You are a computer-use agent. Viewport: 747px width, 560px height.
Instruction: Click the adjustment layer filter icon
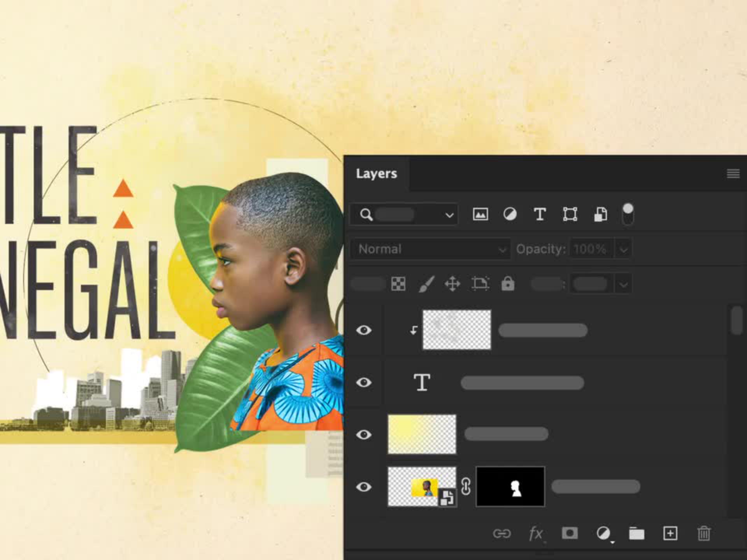pyautogui.click(x=510, y=214)
